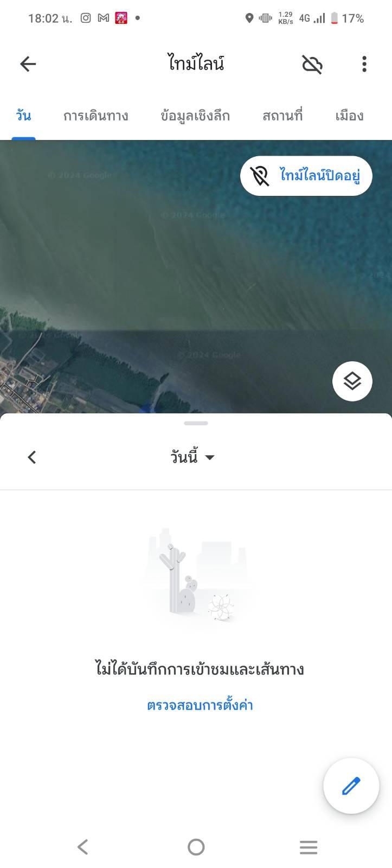Switch to the การเดินทาง tab

(96, 116)
